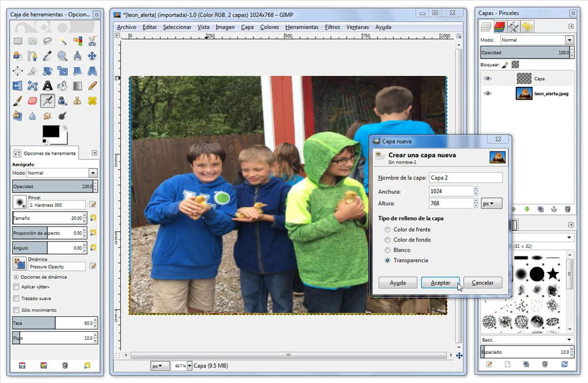Screen dimensions: 588x383
Task: Enable the Trazado suave checkbox
Action: coord(16,298)
